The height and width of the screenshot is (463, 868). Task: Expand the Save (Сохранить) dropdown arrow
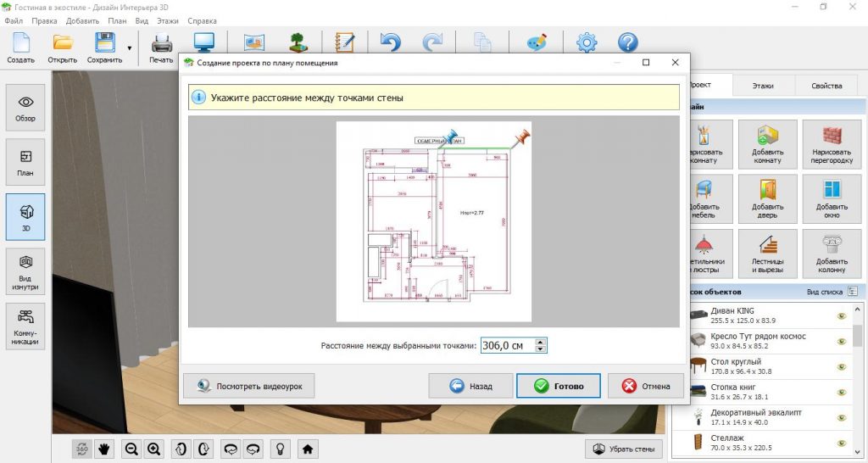tap(129, 47)
